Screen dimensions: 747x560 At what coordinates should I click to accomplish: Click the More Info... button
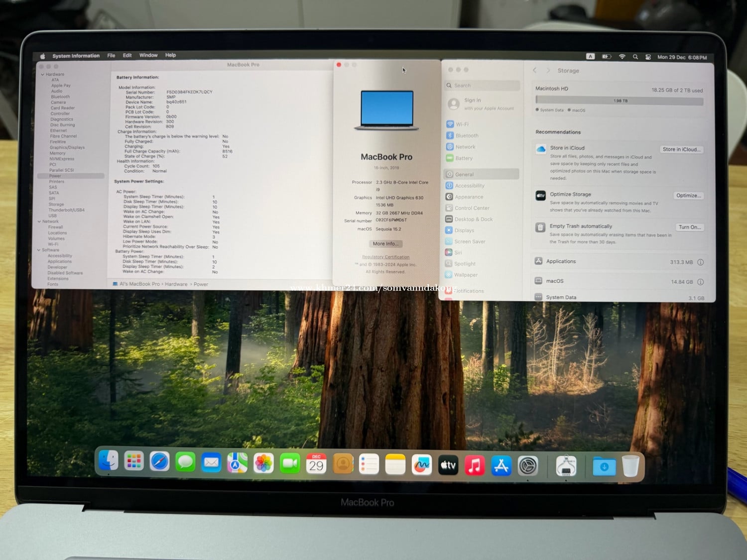pos(385,244)
